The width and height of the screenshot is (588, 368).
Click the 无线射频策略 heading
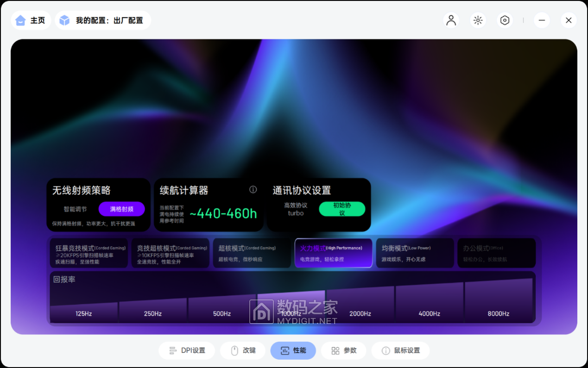(x=81, y=190)
